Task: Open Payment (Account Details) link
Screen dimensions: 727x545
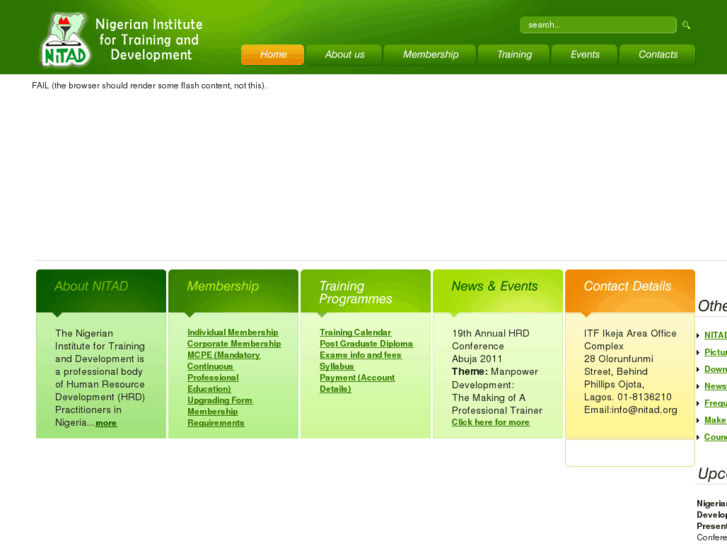Action: pos(357,383)
